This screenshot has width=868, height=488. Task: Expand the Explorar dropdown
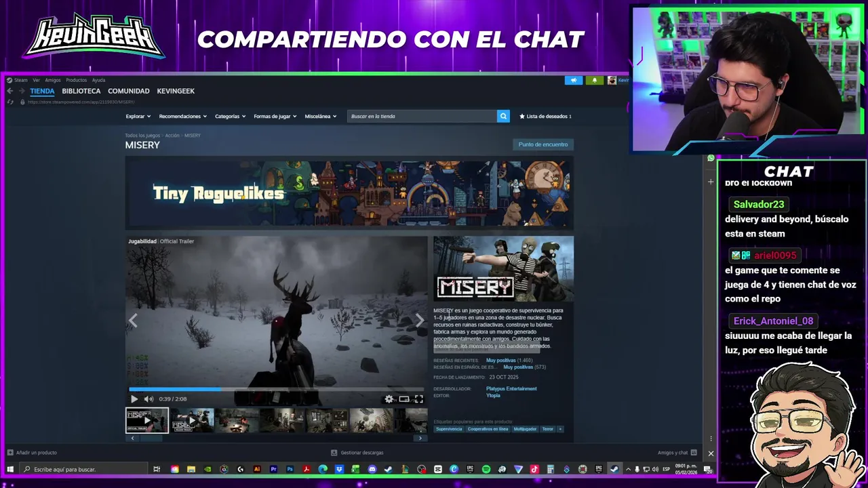[138, 117]
